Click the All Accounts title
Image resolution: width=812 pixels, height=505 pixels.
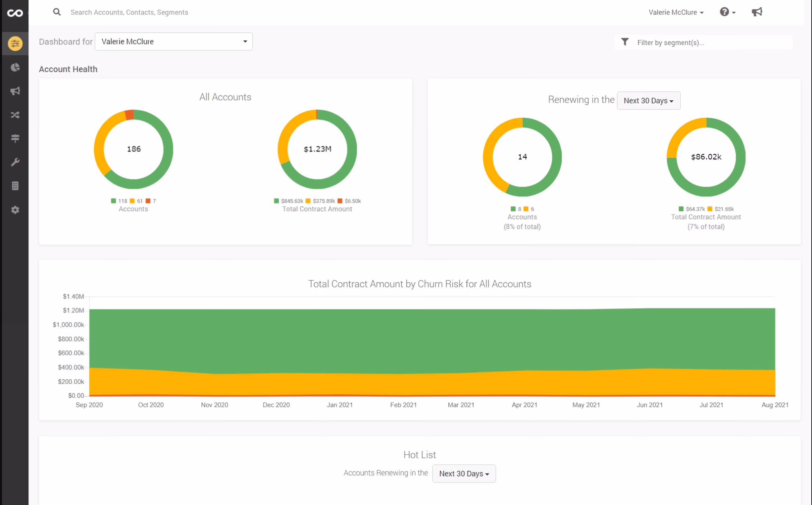[x=225, y=97]
